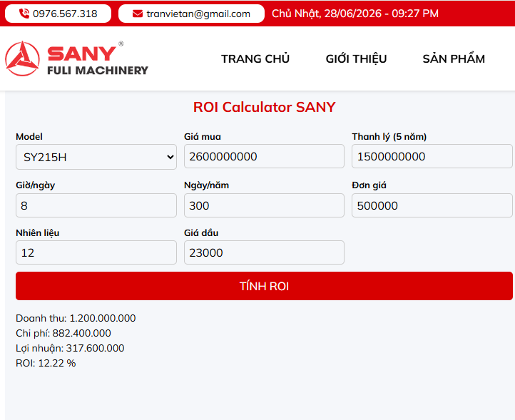Open the Model dropdown showing SY215H

pos(96,157)
